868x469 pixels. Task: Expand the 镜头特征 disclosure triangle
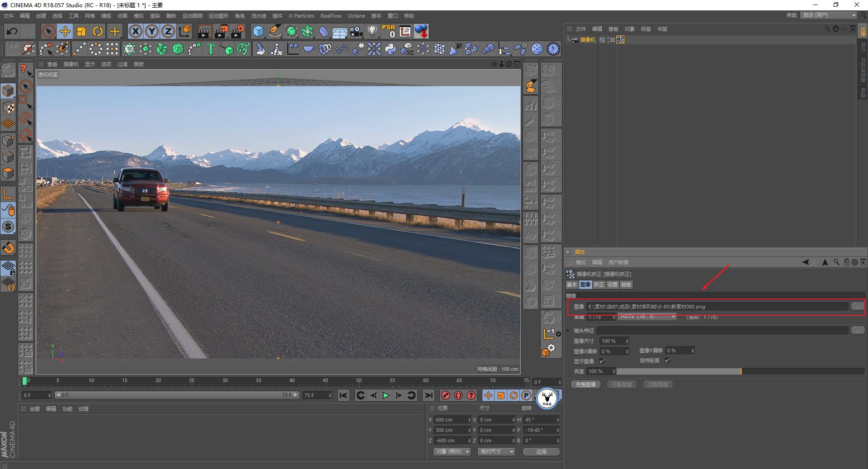click(568, 331)
